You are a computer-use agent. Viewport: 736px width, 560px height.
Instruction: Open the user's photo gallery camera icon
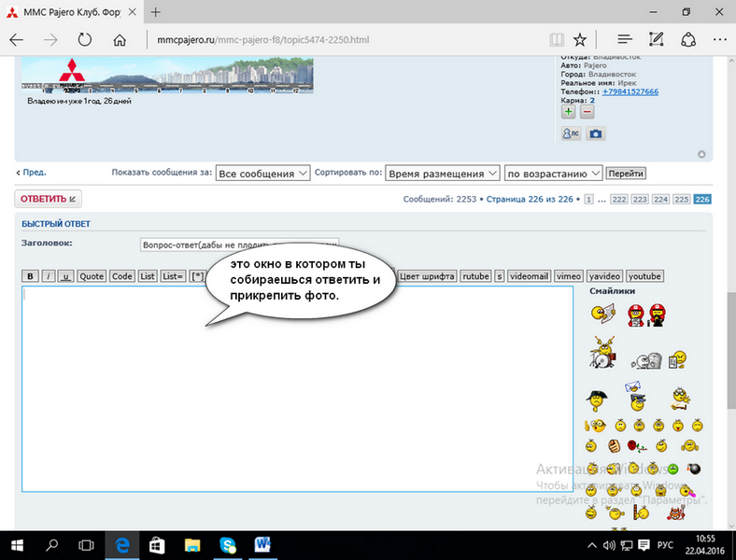(595, 134)
